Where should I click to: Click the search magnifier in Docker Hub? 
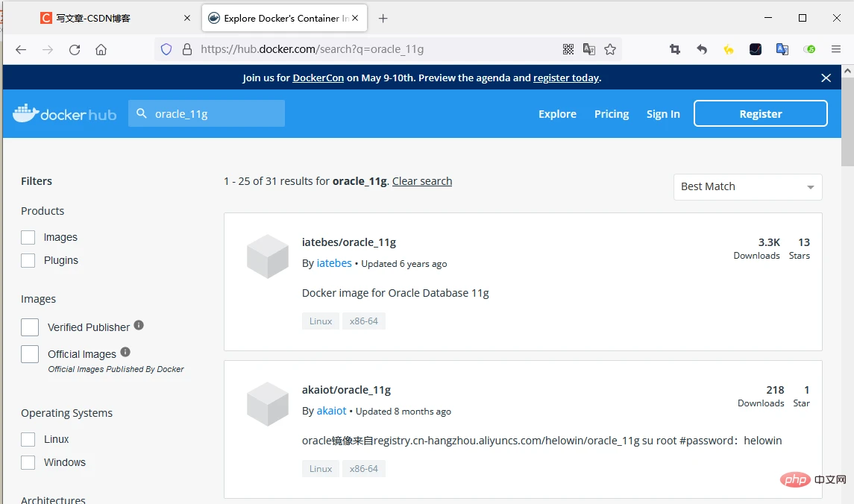[x=142, y=113]
